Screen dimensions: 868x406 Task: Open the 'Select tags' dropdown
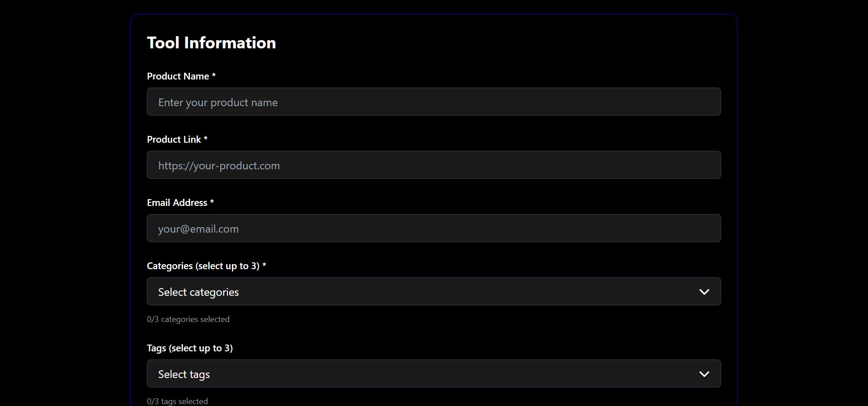[407, 374]
